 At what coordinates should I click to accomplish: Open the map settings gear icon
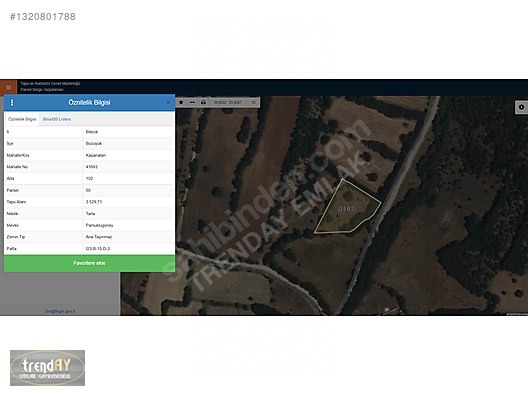coord(521,107)
